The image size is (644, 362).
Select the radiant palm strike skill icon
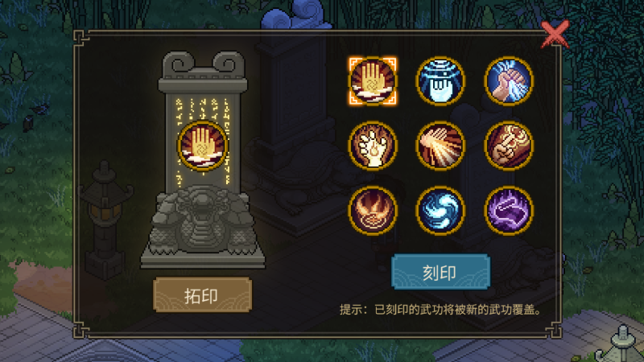[x=440, y=146]
